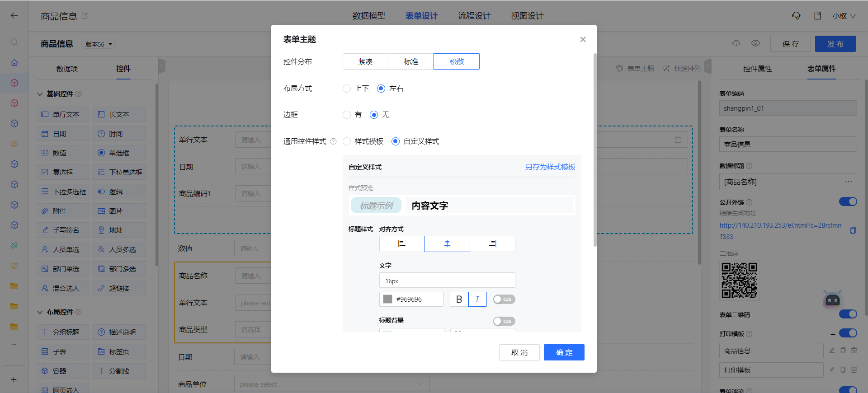Click the 取消 button
Screen dimensions: 868x393
pyautogui.click(x=519, y=352)
